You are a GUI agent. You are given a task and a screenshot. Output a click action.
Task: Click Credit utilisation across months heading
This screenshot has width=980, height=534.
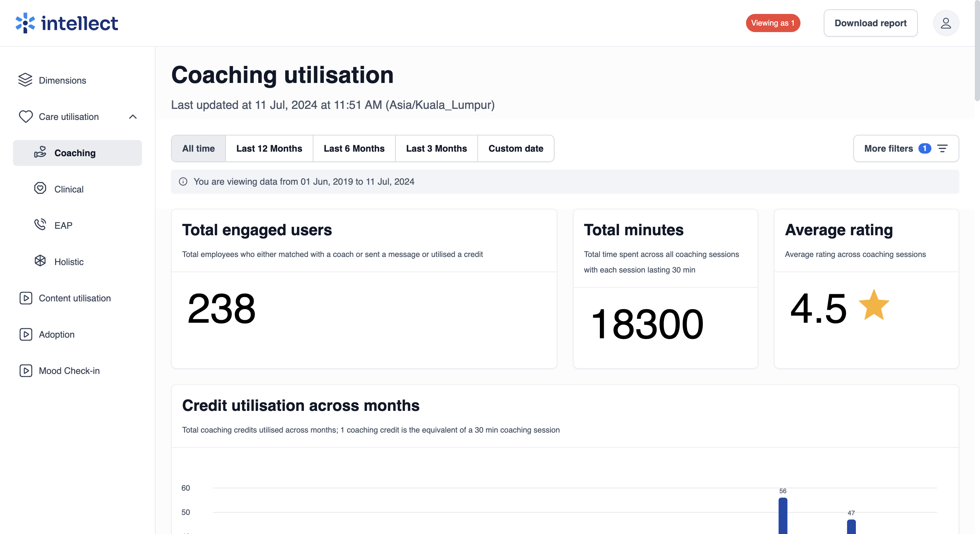click(x=300, y=405)
